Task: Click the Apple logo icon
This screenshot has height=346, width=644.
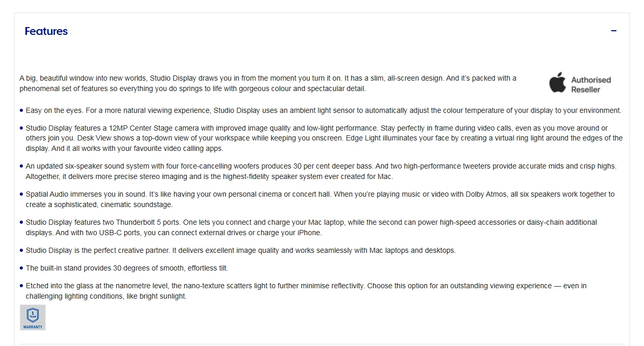Action: click(557, 83)
